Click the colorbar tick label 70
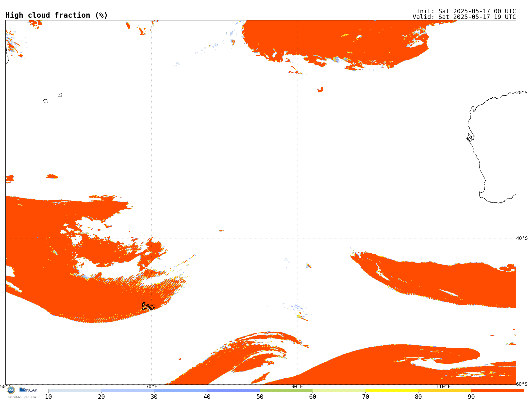532x400 pixels. point(366,397)
